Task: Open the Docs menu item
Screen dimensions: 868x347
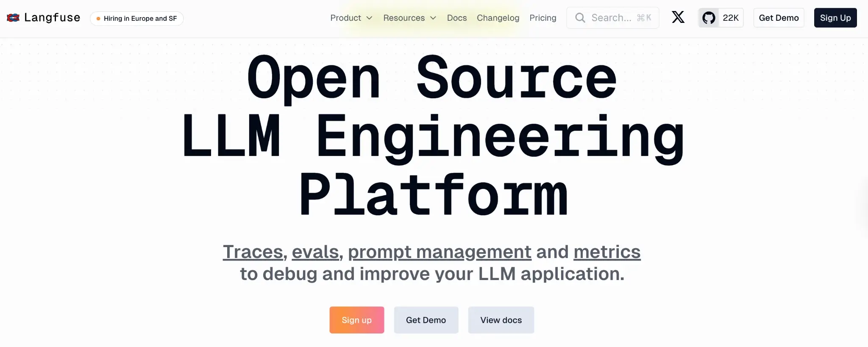Action: click(x=456, y=18)
